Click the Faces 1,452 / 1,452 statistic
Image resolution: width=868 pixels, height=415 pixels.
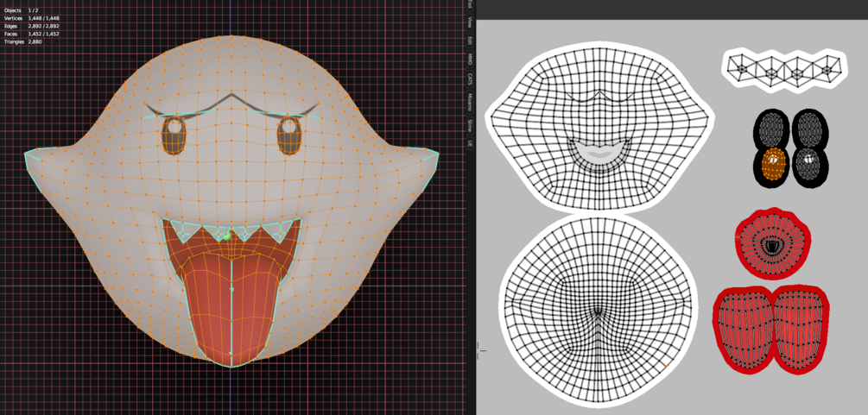[x=32, y=34]
